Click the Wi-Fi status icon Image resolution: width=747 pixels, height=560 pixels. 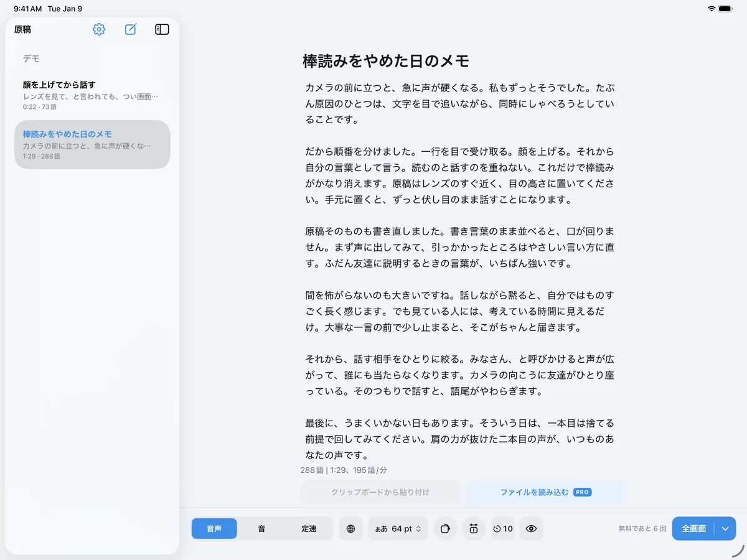coord(712,9)
